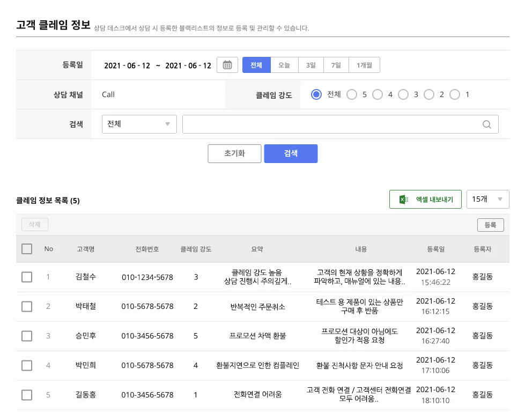The height and width of the screenshot is (420, 525).
Task: Click the magnifier icon in the search bar
Action: click(486, 124)
